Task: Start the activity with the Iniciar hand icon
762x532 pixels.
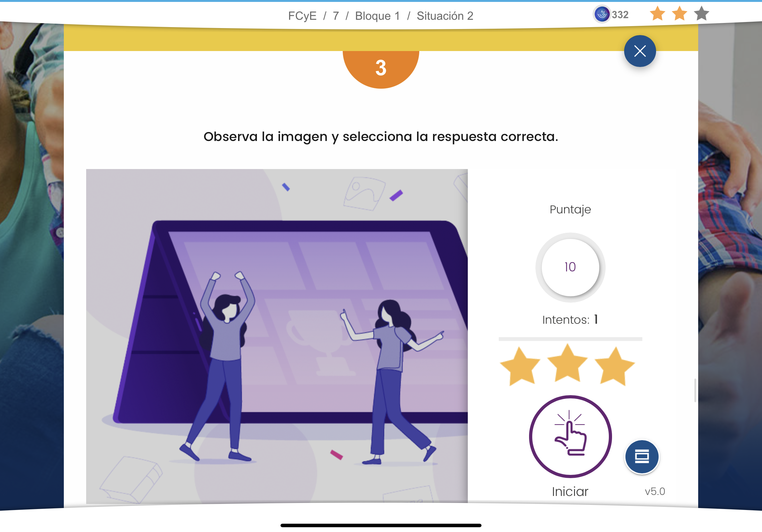Action: (x=570, y=436)
